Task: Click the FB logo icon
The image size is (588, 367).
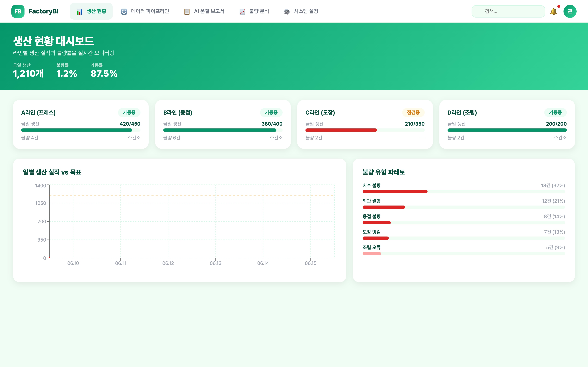Action: 18,11
